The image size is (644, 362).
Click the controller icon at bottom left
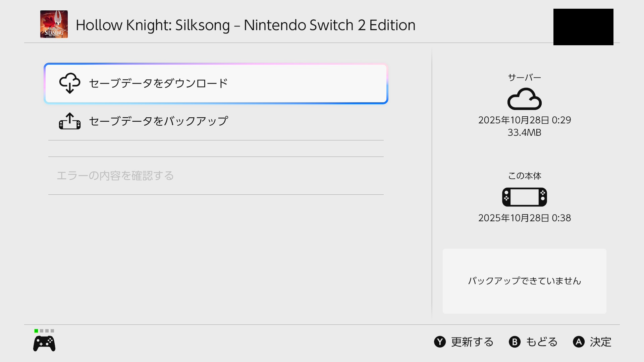pyautogui.click(x=44, y=344)
